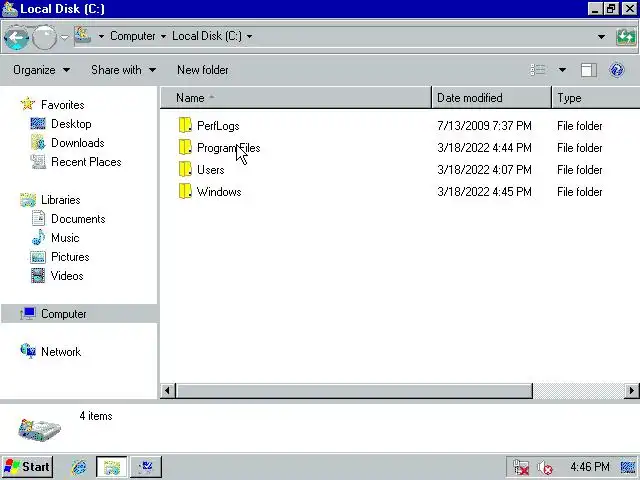Click the volume muted tray icon
This screenshot has height=480, width=640.
point(544,468)
